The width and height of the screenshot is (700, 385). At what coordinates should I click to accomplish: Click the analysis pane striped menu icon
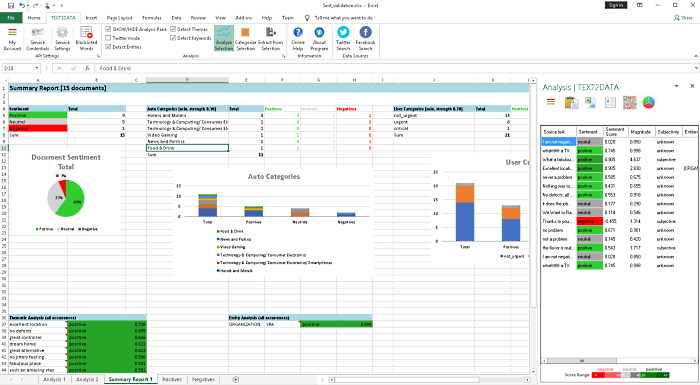pos(551,102)
